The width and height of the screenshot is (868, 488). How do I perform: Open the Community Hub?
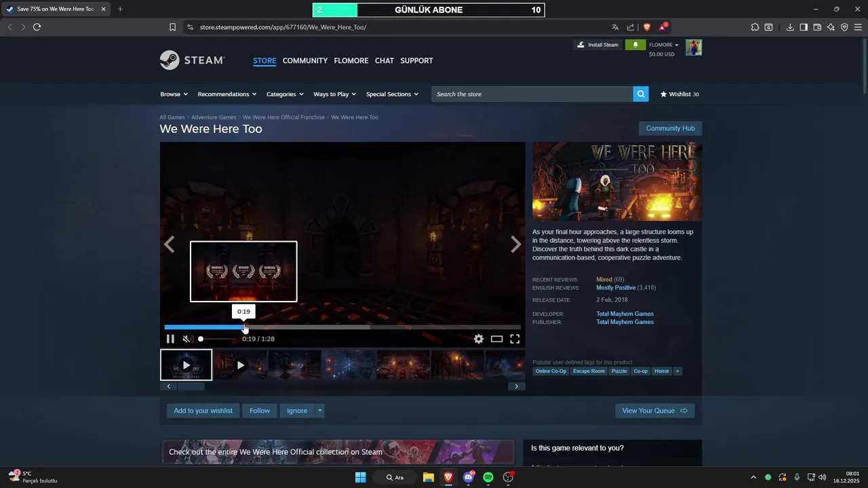coord(670,128)
